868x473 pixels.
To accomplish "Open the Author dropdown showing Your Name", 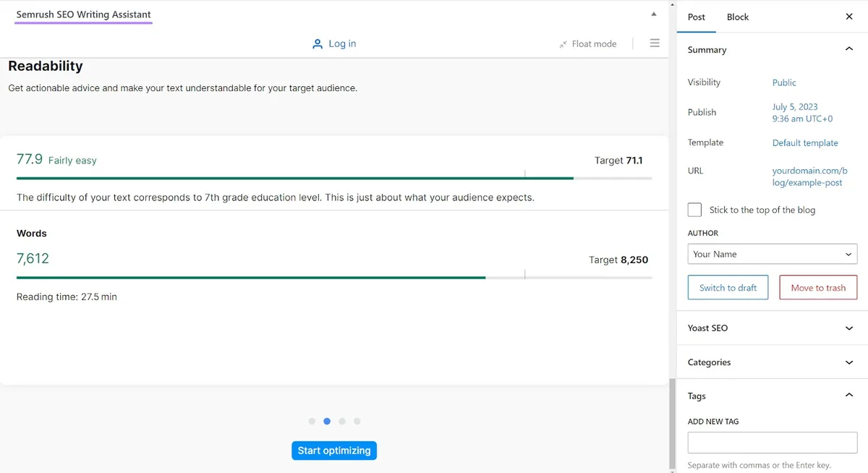I will pyautogui.click(x=773, y=254).
